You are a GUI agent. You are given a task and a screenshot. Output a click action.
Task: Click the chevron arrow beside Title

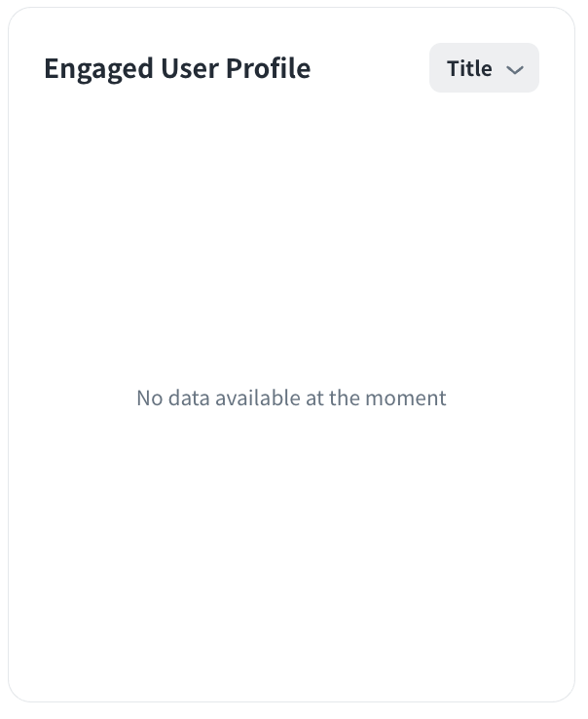516,69
